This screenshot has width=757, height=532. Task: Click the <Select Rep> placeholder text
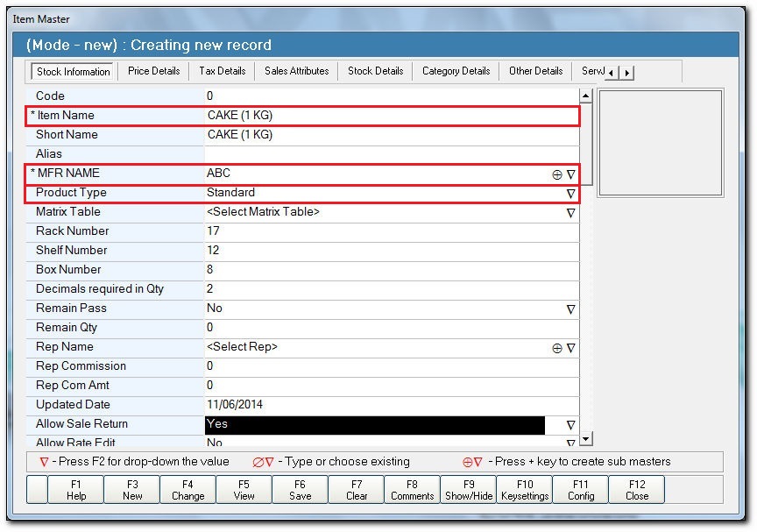(242, 347)
